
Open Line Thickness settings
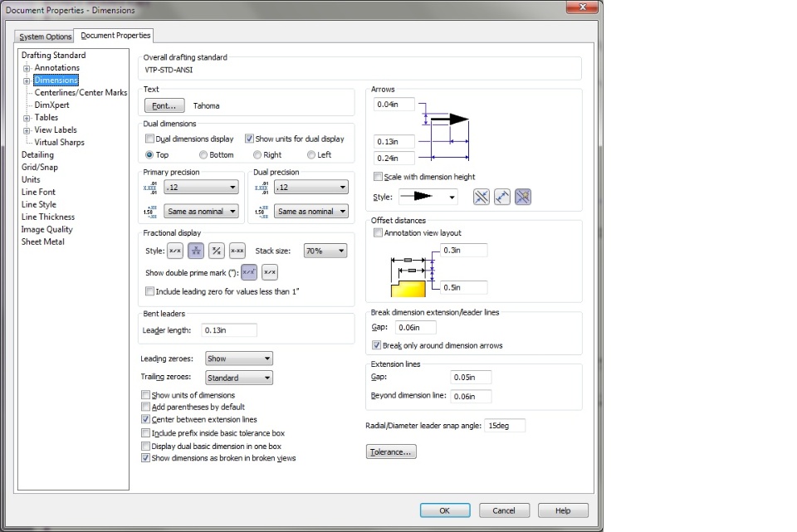click(48, 217)
